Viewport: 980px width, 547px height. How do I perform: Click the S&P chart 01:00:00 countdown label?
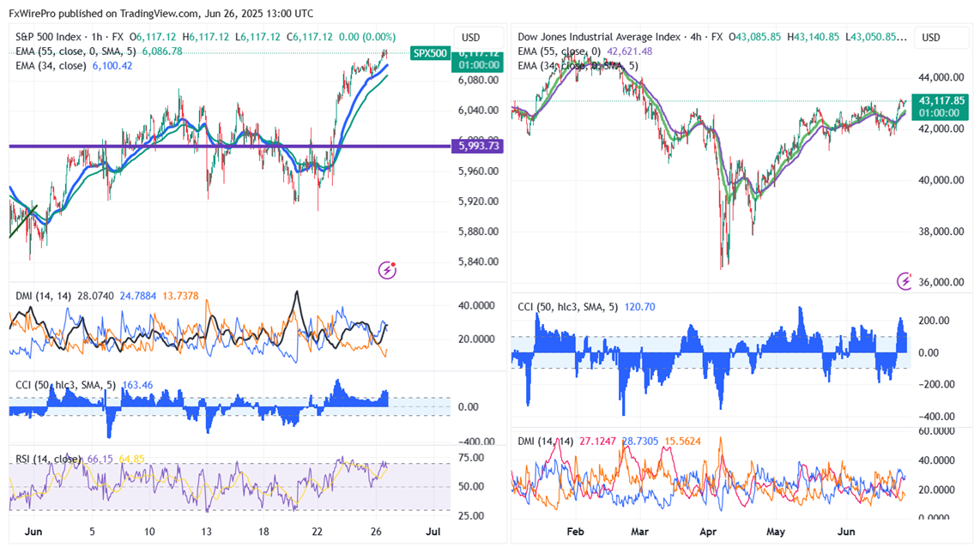479,65
